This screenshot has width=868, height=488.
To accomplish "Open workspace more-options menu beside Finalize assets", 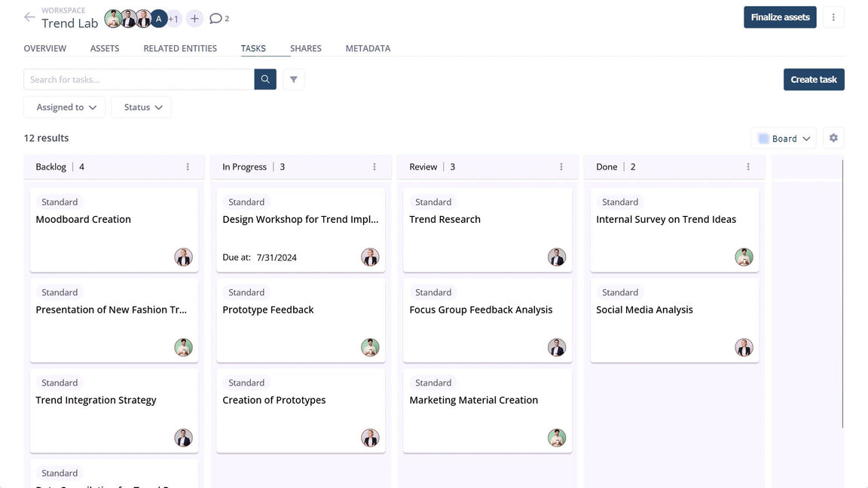I will pyautogui.click(x=833, y=17).
